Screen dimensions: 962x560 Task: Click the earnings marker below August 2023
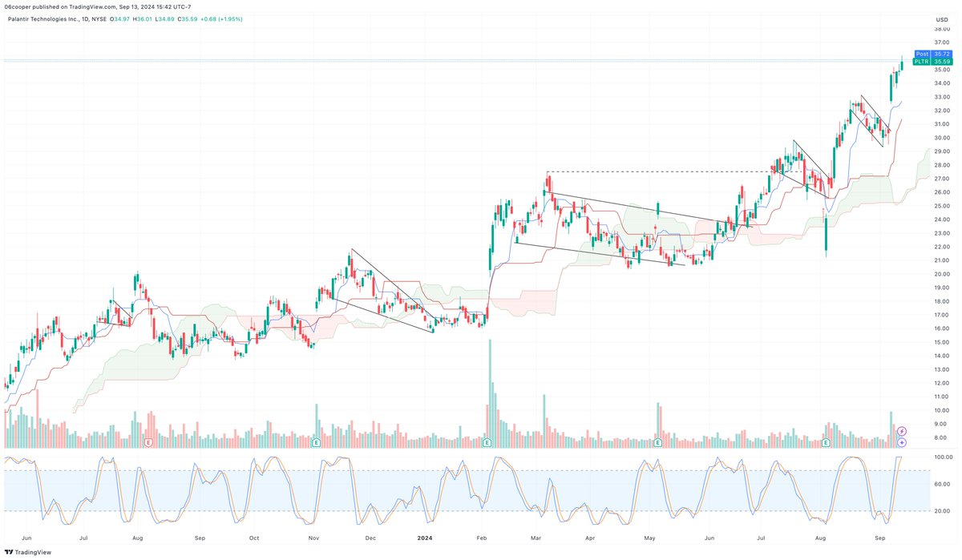coord(148,442)
